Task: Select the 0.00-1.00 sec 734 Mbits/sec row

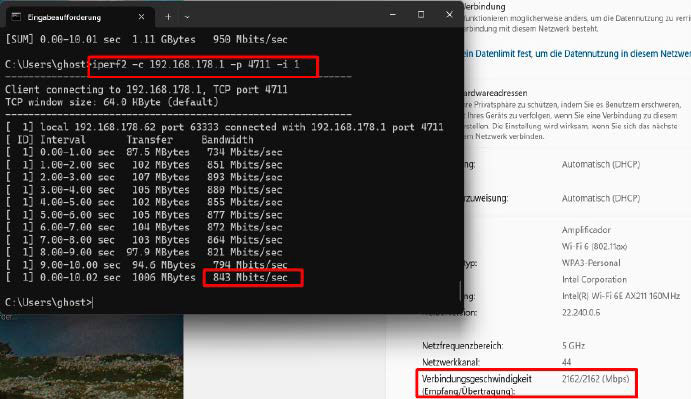Action: pos(144,152)
